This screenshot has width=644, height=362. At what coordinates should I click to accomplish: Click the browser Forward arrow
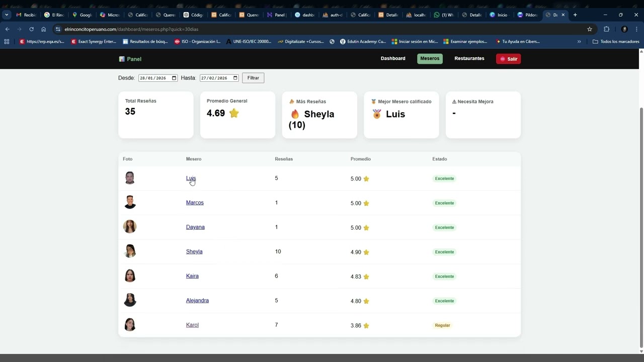click(19, 29)
